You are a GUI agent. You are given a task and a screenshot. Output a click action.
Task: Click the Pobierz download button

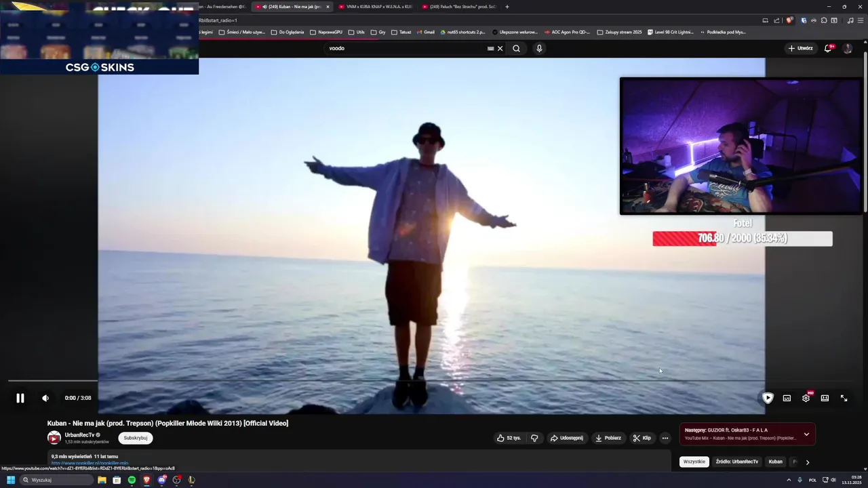click(x=608, y=438)
